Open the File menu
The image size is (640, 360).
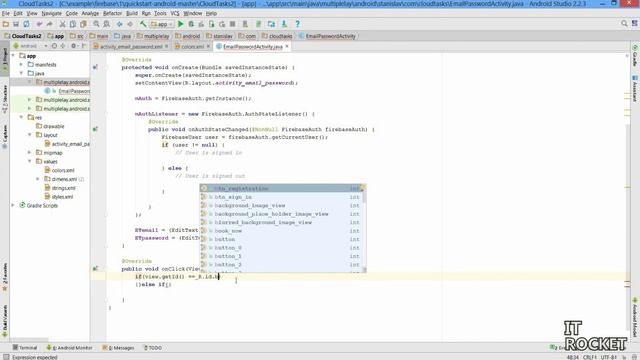[x=6, y=13]
